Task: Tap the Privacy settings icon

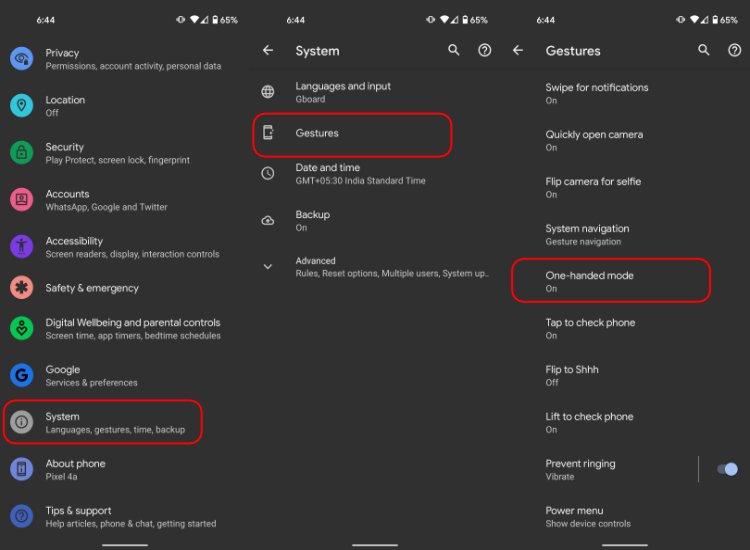Action: 21,59
